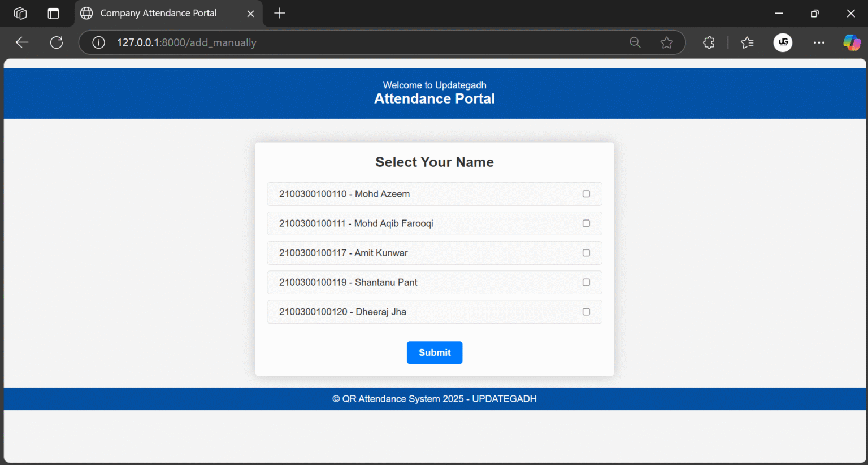Viewport: 868px width, 465px height.
Task: Open the Browser Essentials panel
Action: [x=709, y=42]
